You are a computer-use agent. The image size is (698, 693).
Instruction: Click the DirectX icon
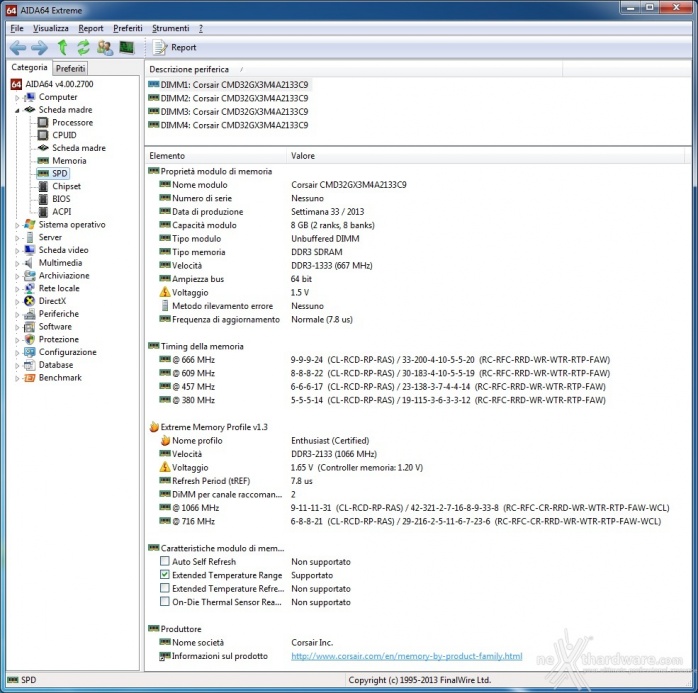pyautogui.click(x=29, y=301)
